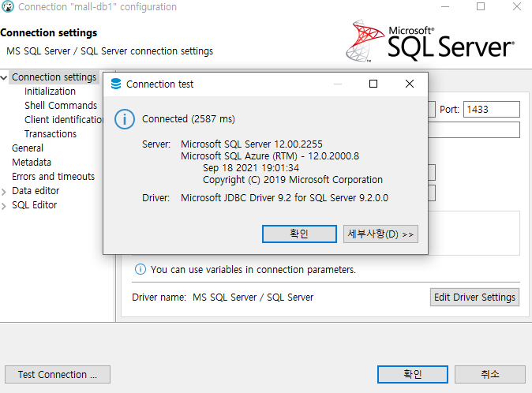Screen dimensions: 532x393
Task: Confirm the Connection test dialog with 확인
Action: [x=299, y=234]
